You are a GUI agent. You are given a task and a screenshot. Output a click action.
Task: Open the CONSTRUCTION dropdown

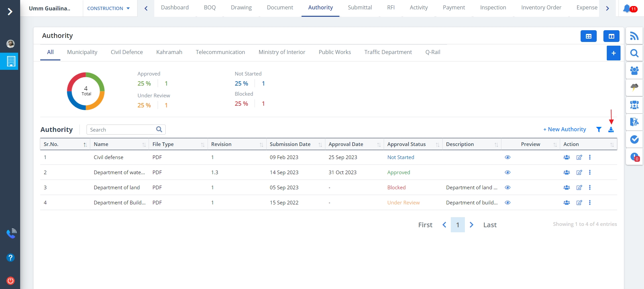click(x=108, y=8)
